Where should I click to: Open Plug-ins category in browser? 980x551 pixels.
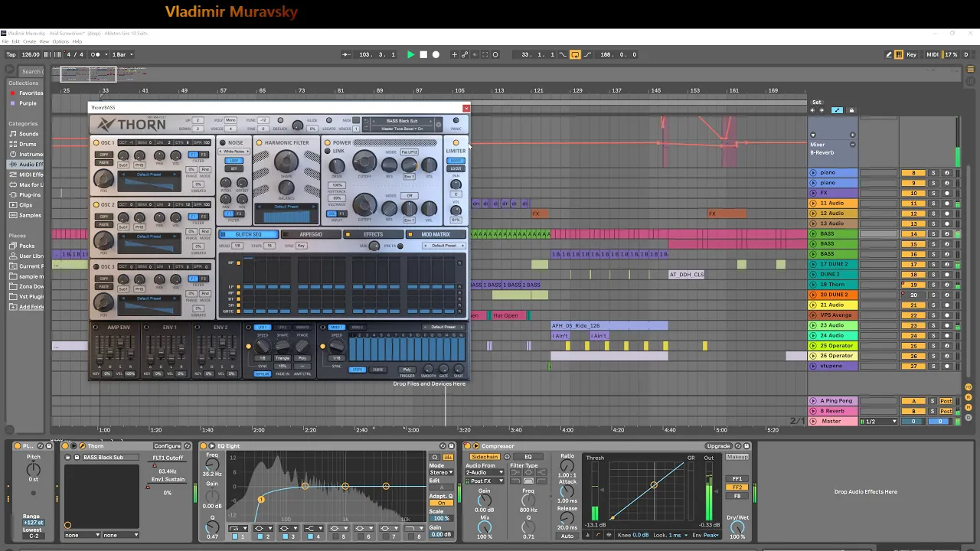(x=30, y=195)
